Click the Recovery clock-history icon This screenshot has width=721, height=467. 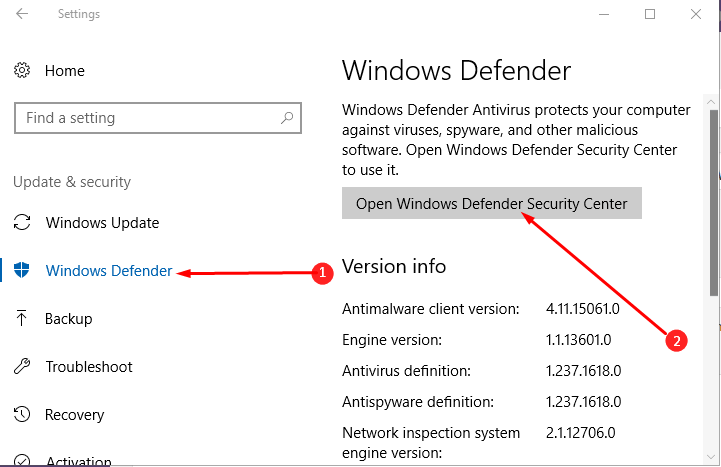22,415
